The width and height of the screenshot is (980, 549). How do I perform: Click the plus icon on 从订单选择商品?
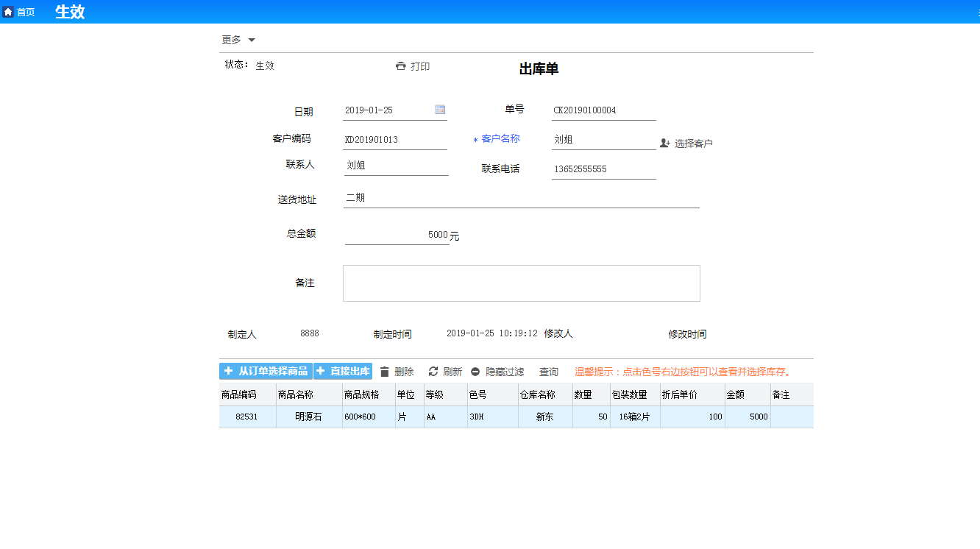[x=228, y=372]
